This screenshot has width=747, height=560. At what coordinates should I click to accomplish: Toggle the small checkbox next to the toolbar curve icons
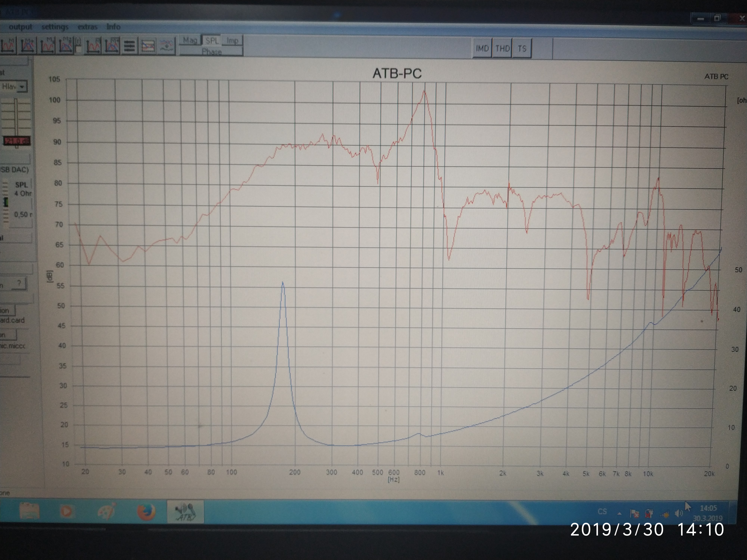point(78,49)
